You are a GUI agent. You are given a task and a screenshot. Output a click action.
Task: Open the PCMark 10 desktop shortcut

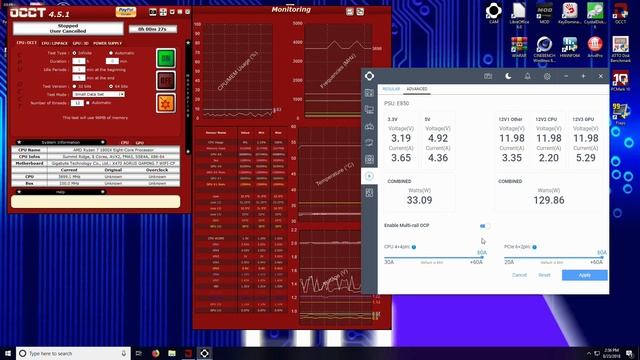(620, 81)
